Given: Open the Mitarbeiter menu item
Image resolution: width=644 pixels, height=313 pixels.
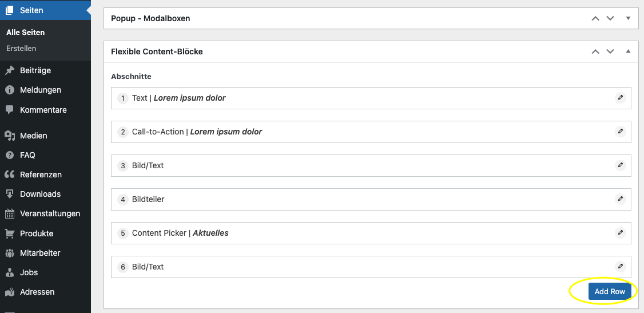Looking at the screenshot, I should [x=40, y=253].
